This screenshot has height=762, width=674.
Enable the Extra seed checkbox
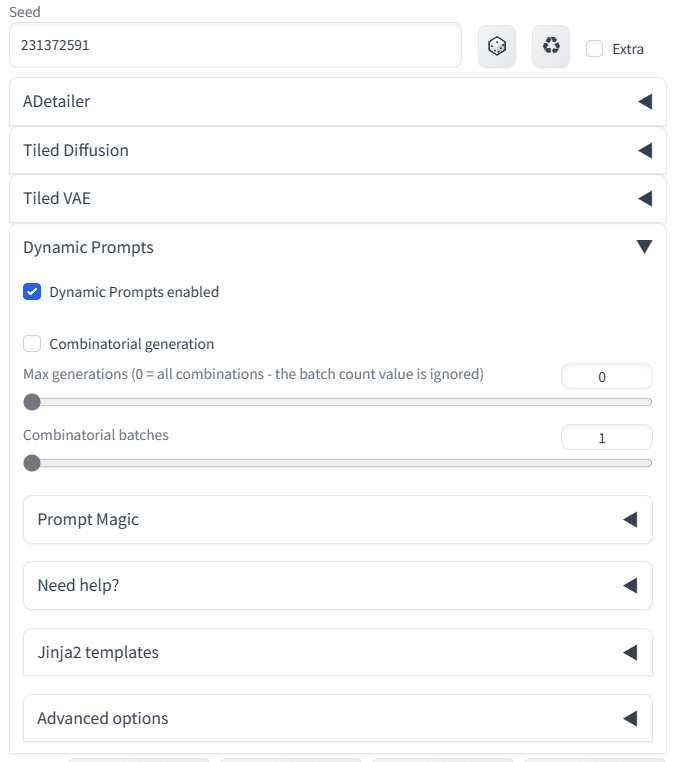point(595,48)
